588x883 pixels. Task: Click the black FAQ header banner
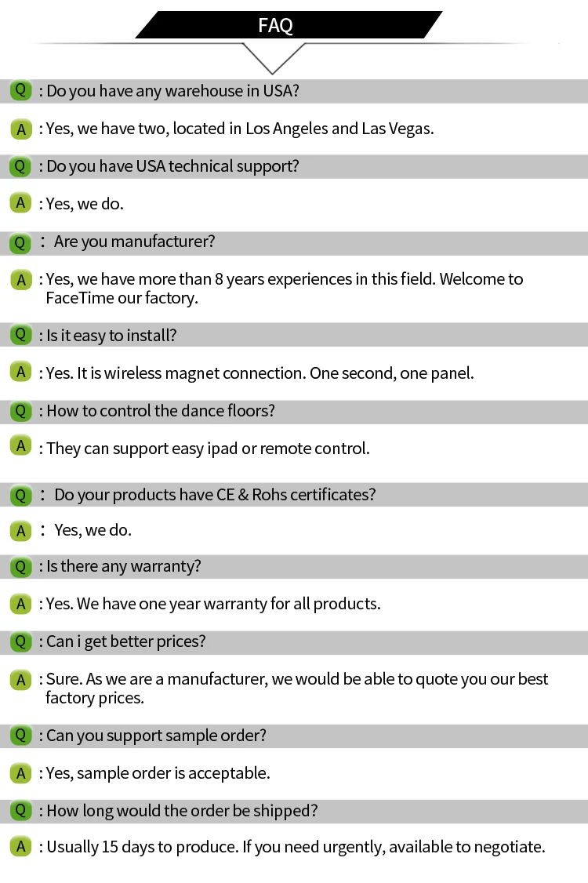[287, 25]
